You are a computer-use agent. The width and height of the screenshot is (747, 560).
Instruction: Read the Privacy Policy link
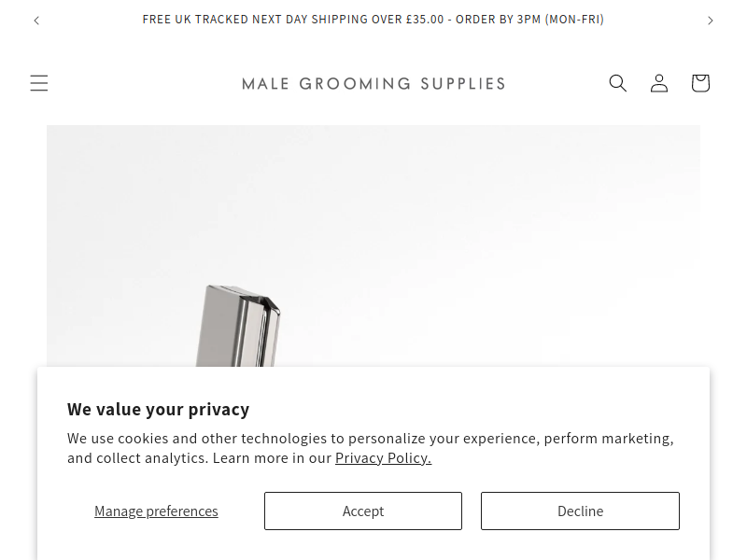point(383,457)
